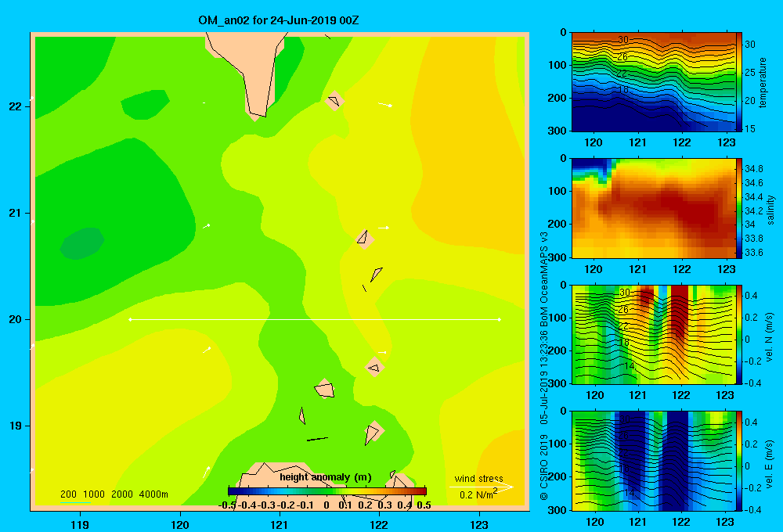783x532 pixels.
Task: Click longitude label 120 on the map axis
Action: 180,524
